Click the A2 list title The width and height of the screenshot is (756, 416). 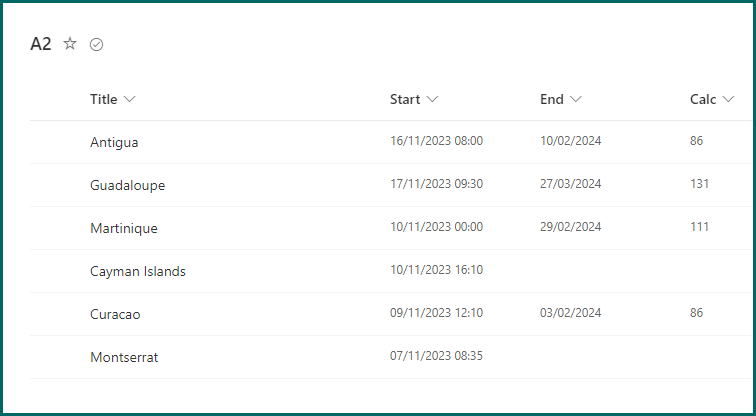pyautogui.click(x=41, y=44)
